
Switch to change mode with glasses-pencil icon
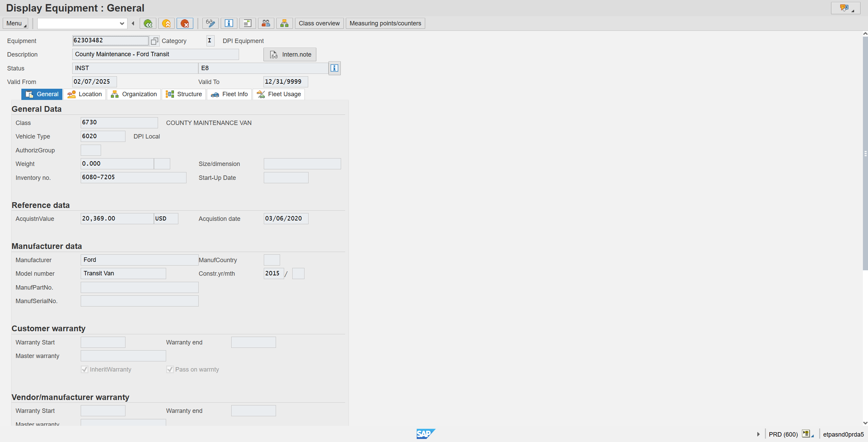tap(211, 23)
